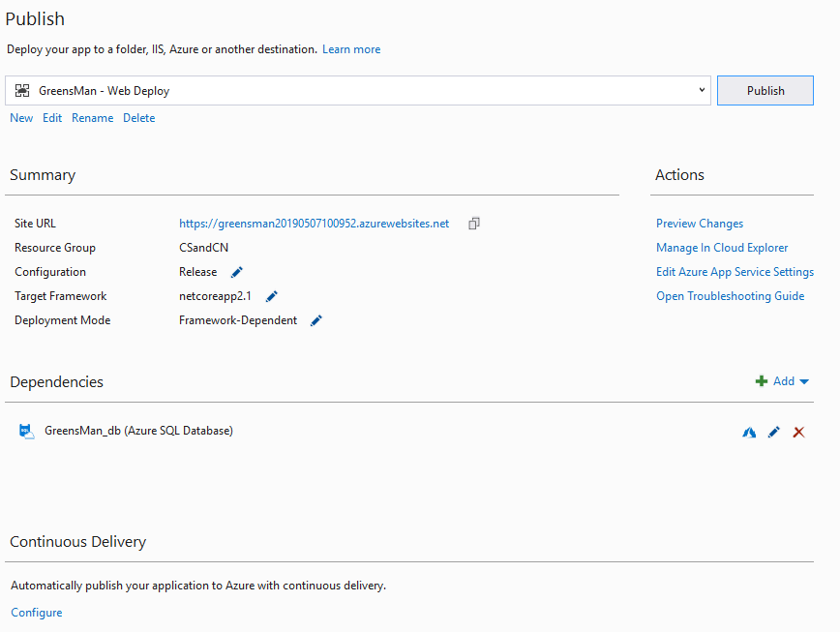Click the Dependencies section heading
The height and width of the screenshot is (632, 840).
pyautogui.click(x=57, y=382)
